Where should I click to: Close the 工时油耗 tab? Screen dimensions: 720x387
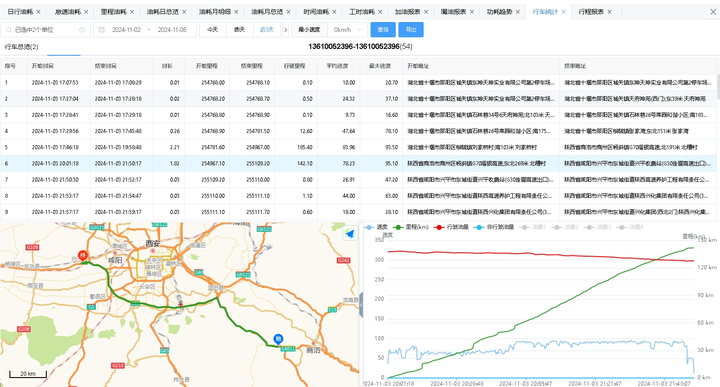coord(380,12)
